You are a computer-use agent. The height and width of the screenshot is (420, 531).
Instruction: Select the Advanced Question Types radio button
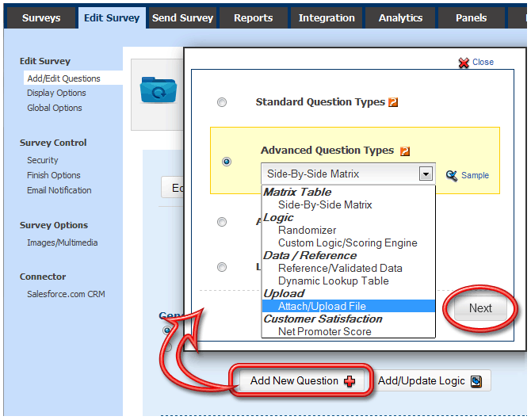(x=227, y=162)
